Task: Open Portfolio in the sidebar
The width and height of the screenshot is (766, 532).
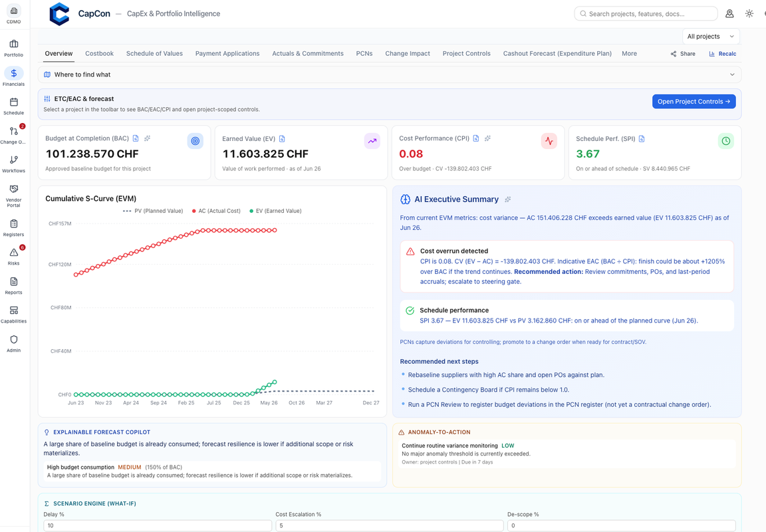Action: (x=14, y=48)
